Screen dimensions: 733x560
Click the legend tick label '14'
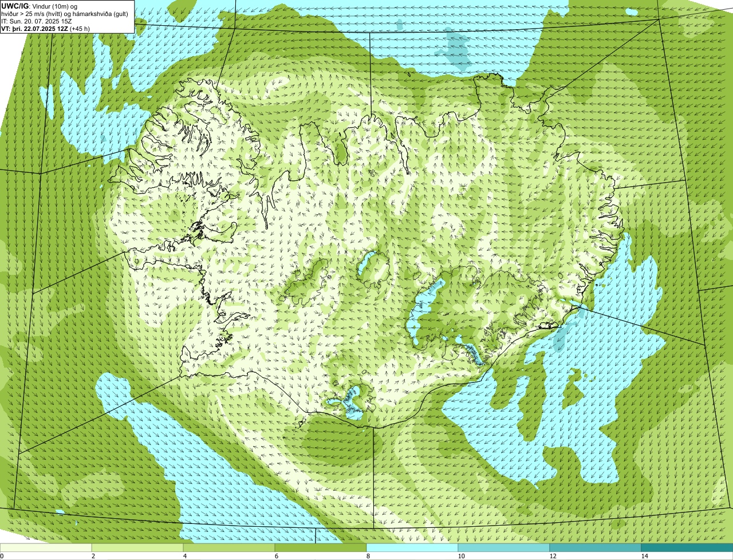[x=644, y=556]
